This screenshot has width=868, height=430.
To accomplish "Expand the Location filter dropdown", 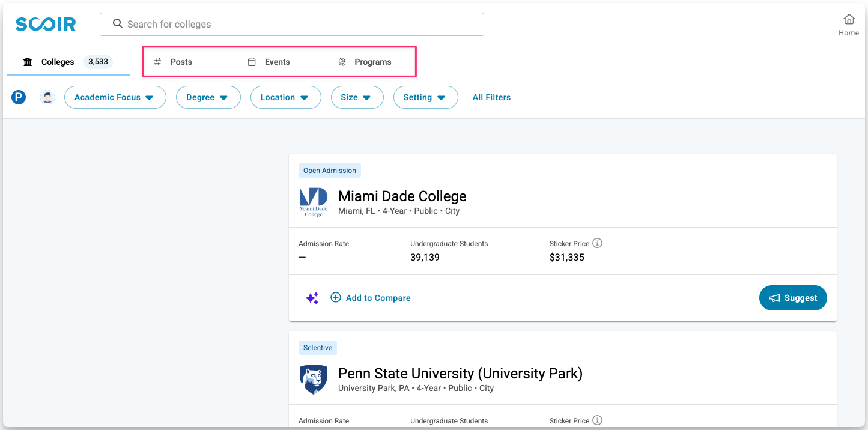I will [285, 97].
